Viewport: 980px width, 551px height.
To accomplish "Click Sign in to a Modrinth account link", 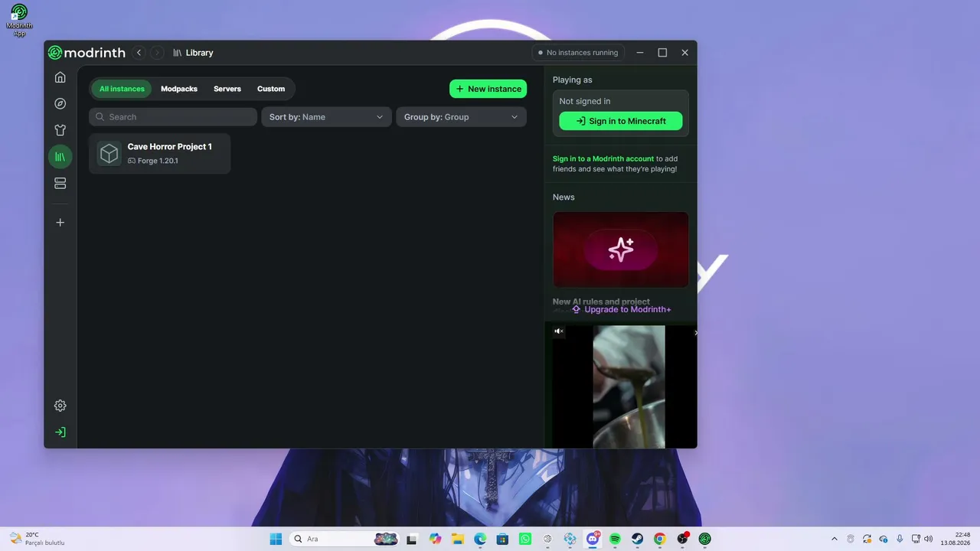I will click(603, 159).
